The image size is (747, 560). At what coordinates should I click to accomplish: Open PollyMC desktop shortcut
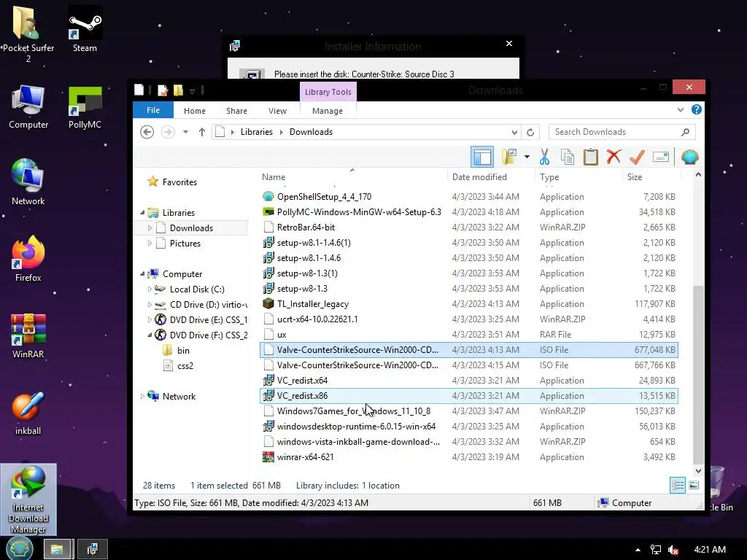[85, 107]
